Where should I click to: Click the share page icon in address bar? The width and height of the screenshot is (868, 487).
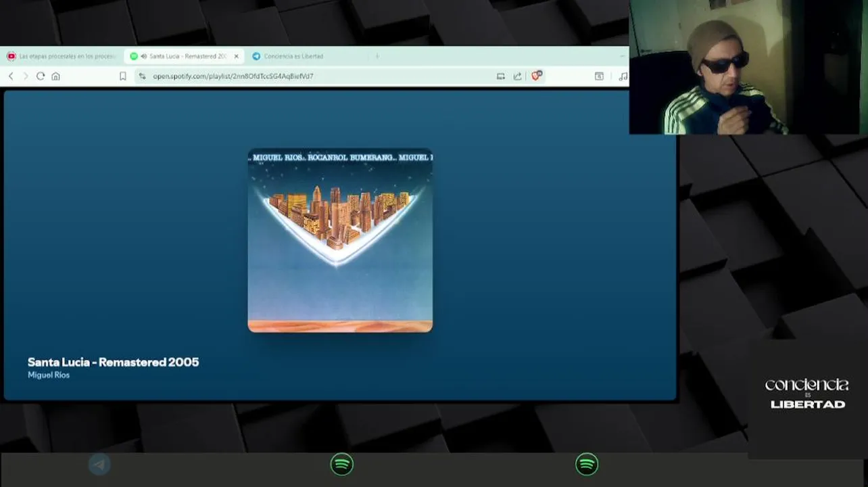(x=517, y=76)
